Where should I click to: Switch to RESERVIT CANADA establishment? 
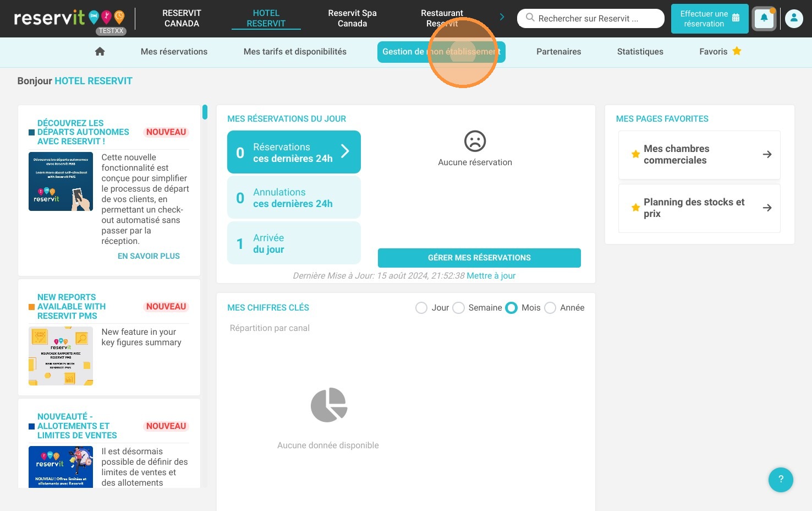(182, 18)
